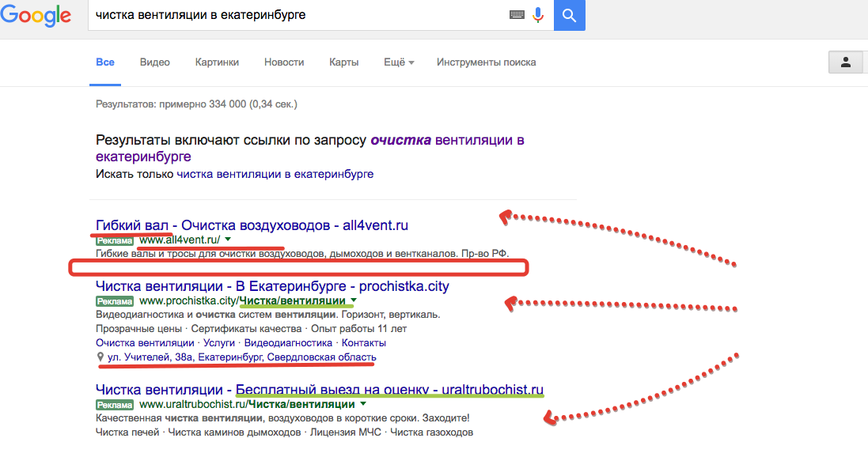Click the map pin next to ул. Учителей address
The image size is (868, 457).
[100, 357]
